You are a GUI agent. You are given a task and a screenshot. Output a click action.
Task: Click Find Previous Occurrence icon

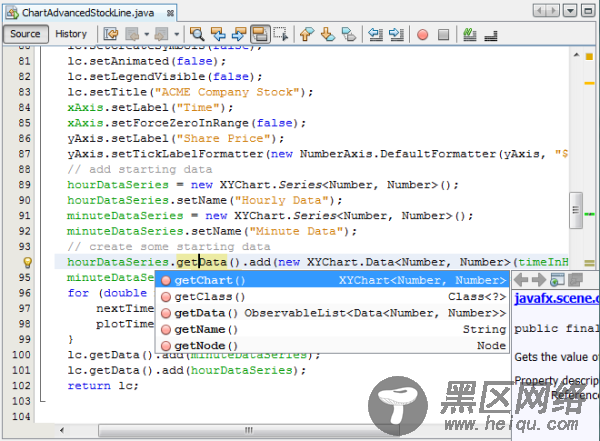click(218, 34)
